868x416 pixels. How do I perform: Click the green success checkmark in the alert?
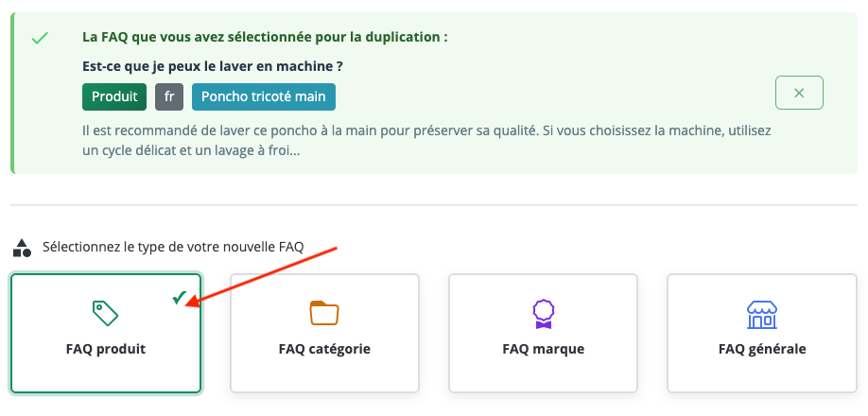click(x=40, y=40)
